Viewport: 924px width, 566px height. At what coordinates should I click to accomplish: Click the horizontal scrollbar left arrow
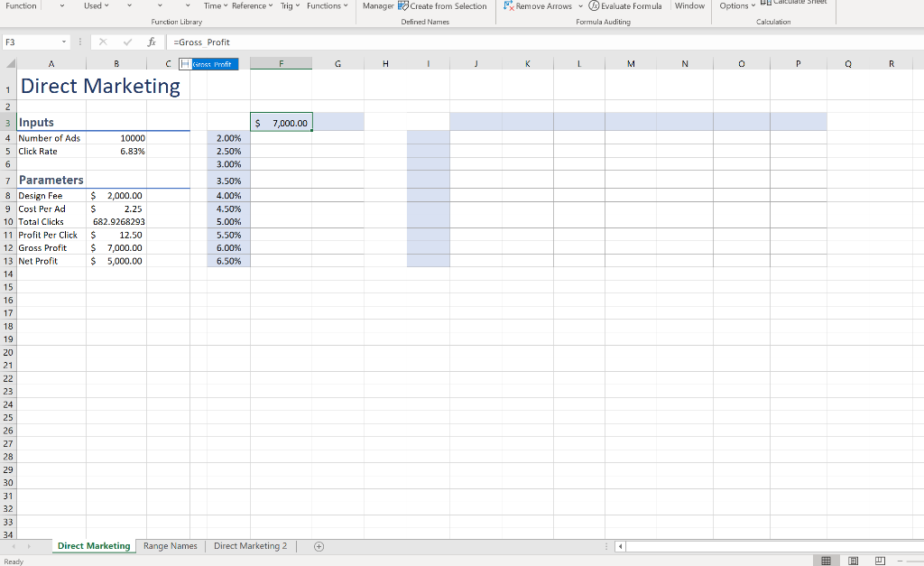620,546
